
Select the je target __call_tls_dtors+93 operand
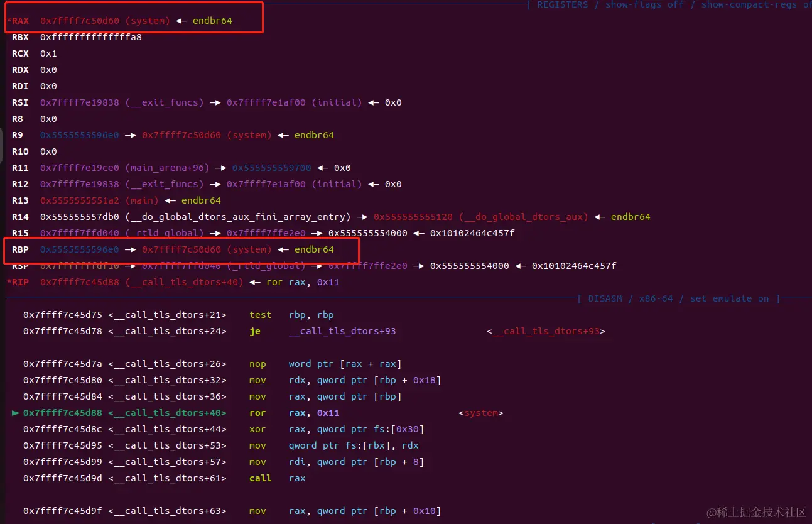pyautogui.click(x=342, y=331)
